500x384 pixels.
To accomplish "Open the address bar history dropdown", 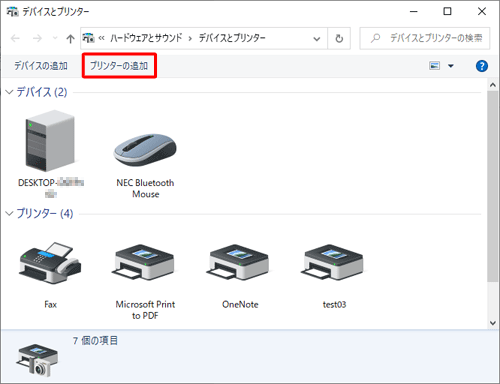I will pos(317,39).
